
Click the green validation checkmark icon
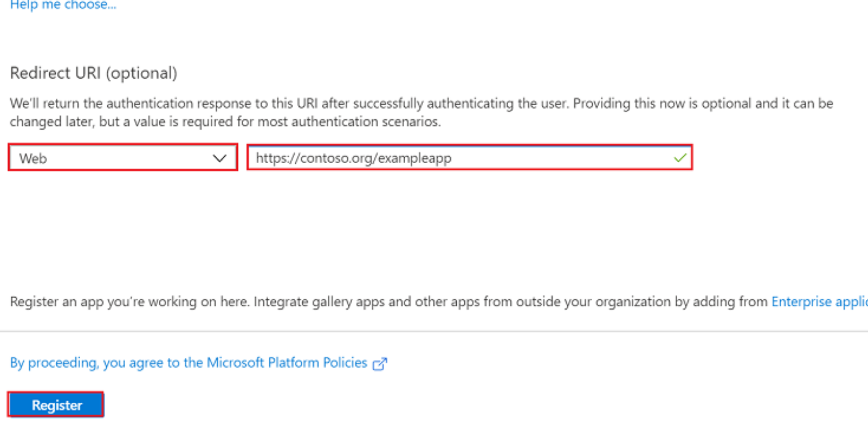tap(680, 158)
